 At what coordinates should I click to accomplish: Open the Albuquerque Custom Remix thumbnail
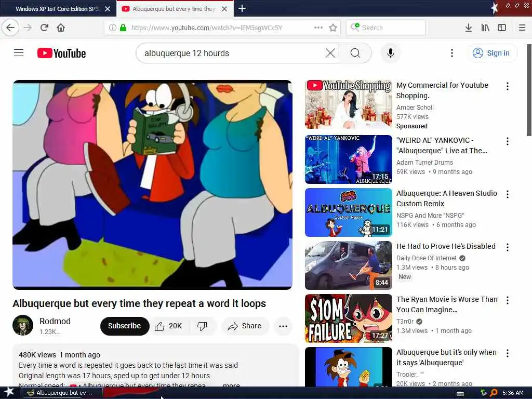click(x=349, y=212)
